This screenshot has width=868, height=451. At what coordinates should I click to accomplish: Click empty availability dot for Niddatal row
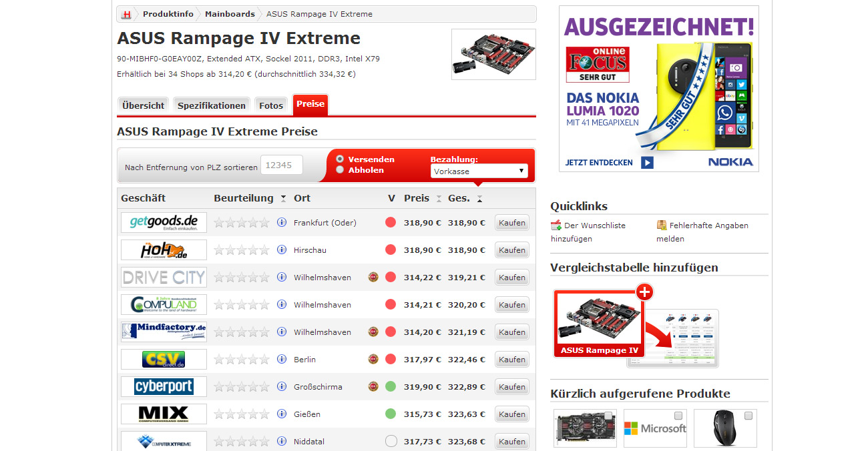pyautogui.click(x=391, y=441)
